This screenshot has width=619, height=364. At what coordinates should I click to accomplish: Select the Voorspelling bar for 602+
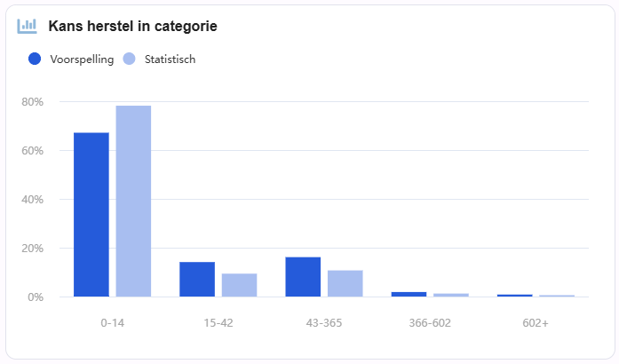[515, 296]
